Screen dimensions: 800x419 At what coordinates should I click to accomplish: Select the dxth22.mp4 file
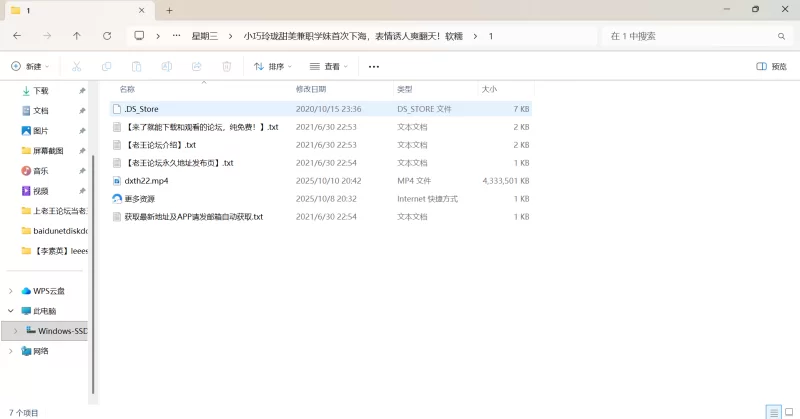click(x=146, y=181)
